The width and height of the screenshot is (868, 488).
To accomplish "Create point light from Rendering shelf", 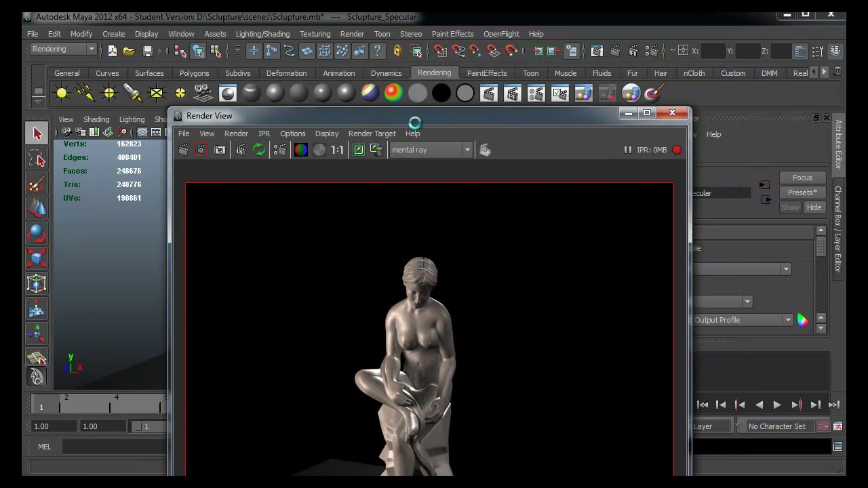I will (x=109, y=93).
